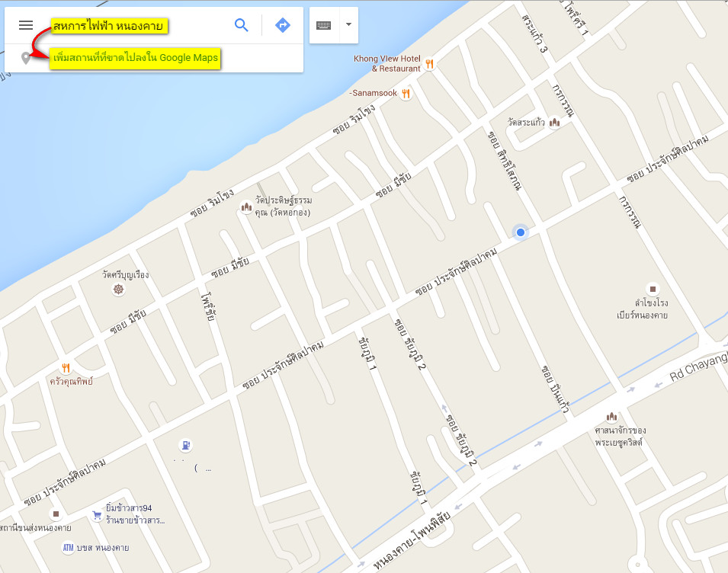Click the ซอย ปิ่นแก้ว street label
This screenshot has height=573, width=728.
tap(555, 390)
